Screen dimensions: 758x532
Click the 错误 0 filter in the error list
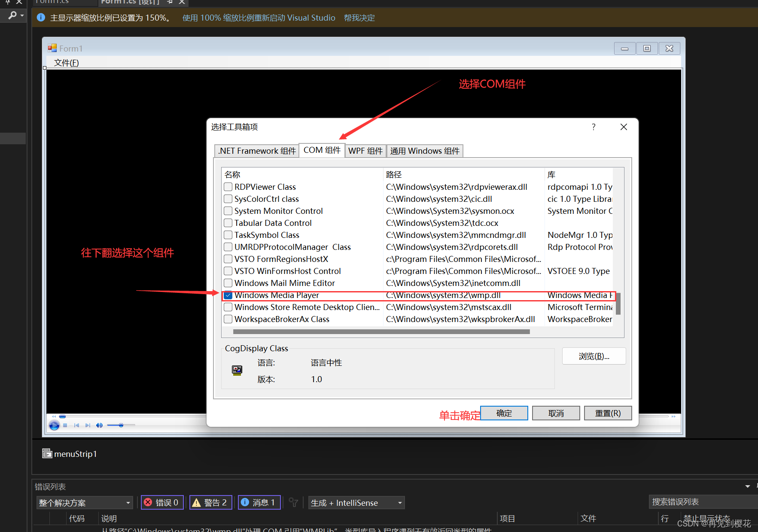[x=162, y=502]
